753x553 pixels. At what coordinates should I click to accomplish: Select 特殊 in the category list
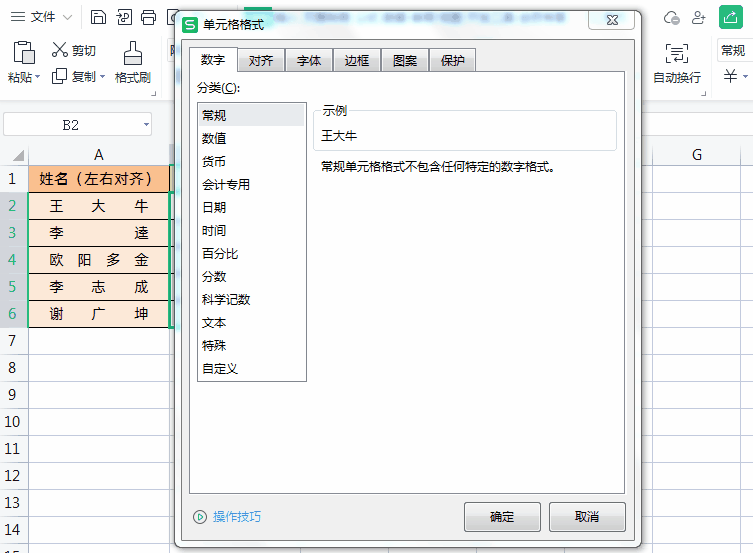point(251,346)
